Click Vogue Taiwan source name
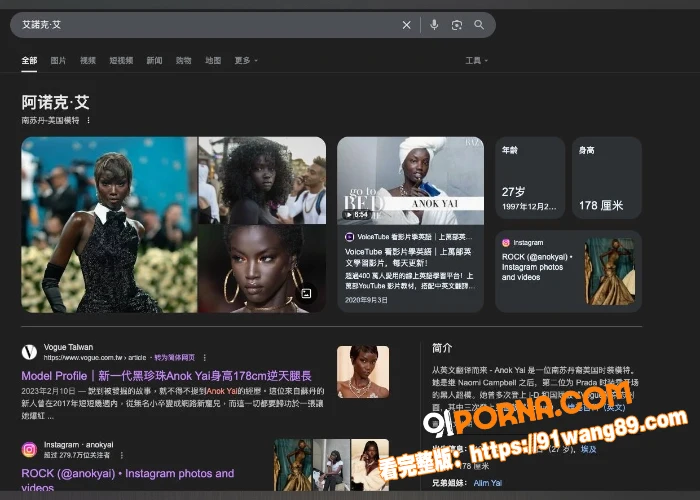The image size is (700, 500). [x=68, y=347]
